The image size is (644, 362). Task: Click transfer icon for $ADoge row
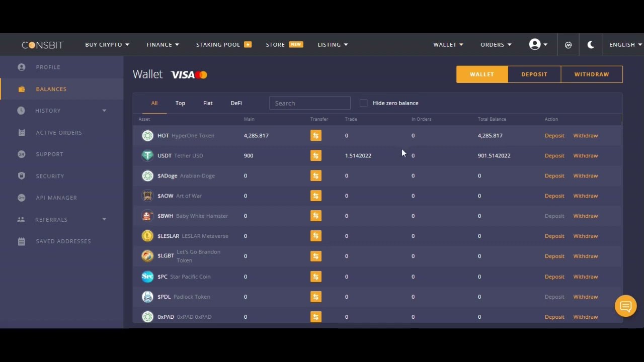(x=316, y=176)
